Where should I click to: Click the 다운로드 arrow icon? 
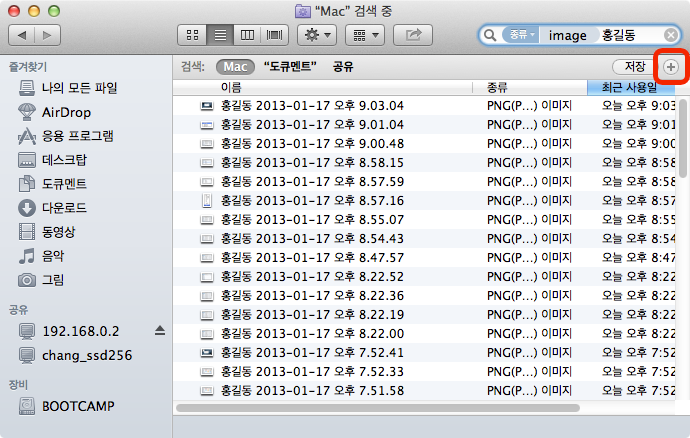[x=26, y=208]
